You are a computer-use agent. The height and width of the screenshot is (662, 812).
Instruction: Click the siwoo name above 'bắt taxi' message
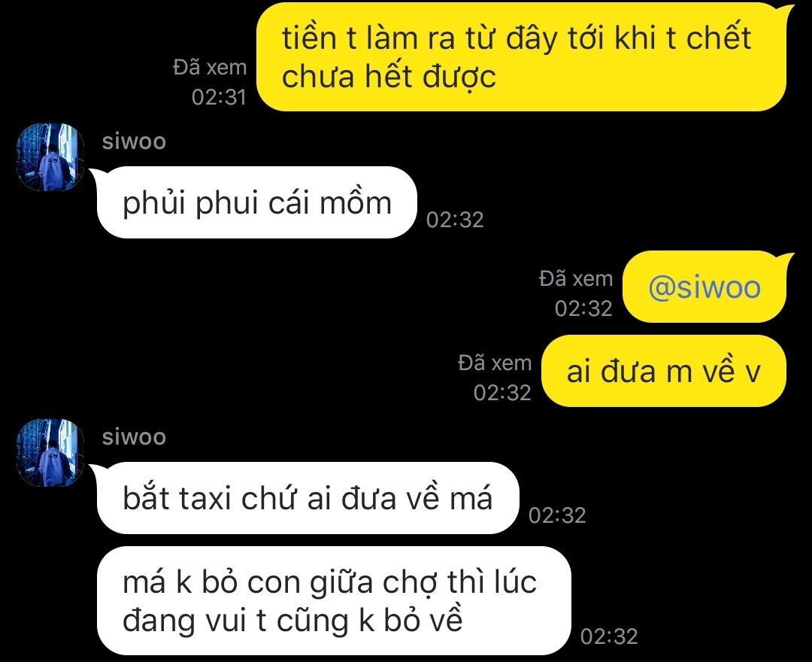click(x=134, y=436)
